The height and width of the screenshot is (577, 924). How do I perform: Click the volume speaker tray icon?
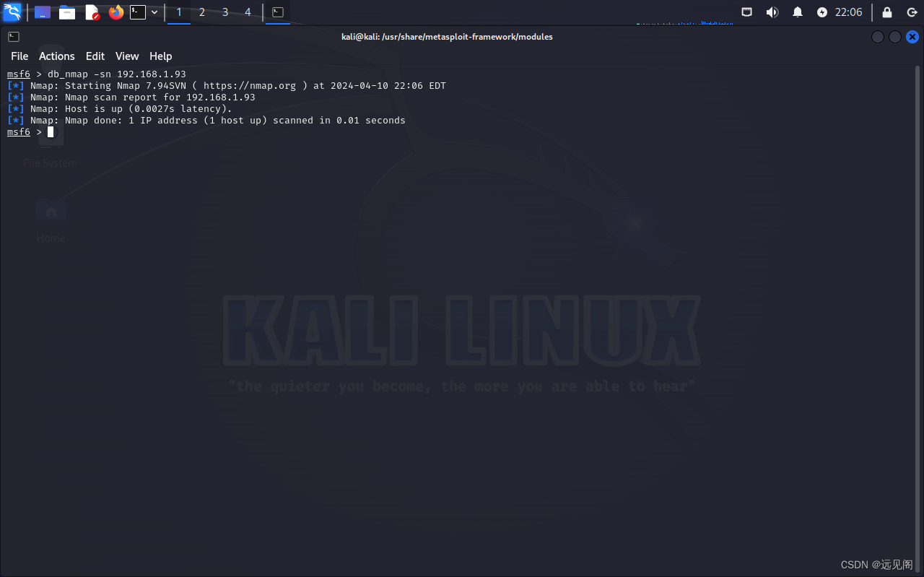pos(772,12)
